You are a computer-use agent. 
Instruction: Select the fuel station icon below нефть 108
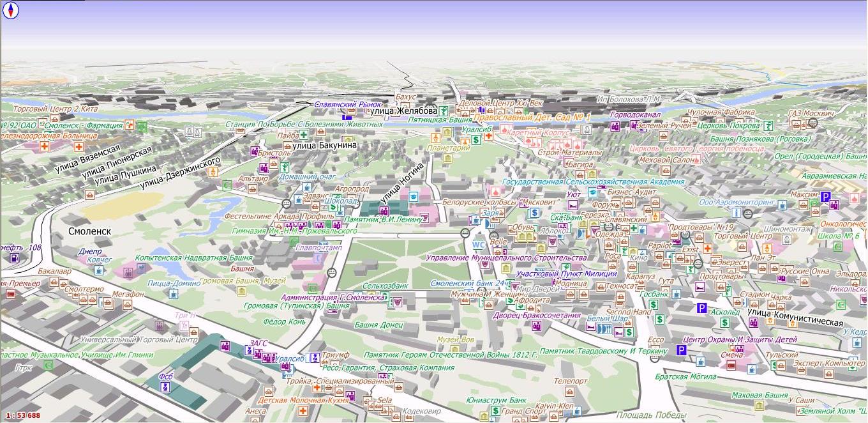(x=14, y=258)
